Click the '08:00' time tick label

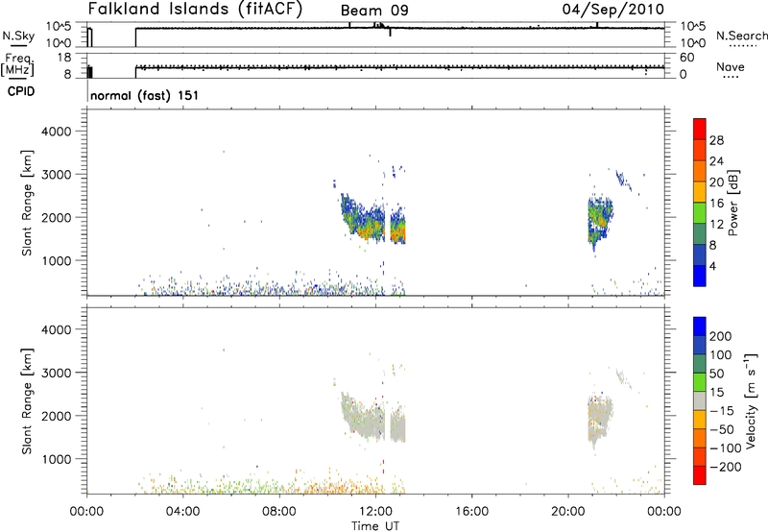click(x=279, y=512)
